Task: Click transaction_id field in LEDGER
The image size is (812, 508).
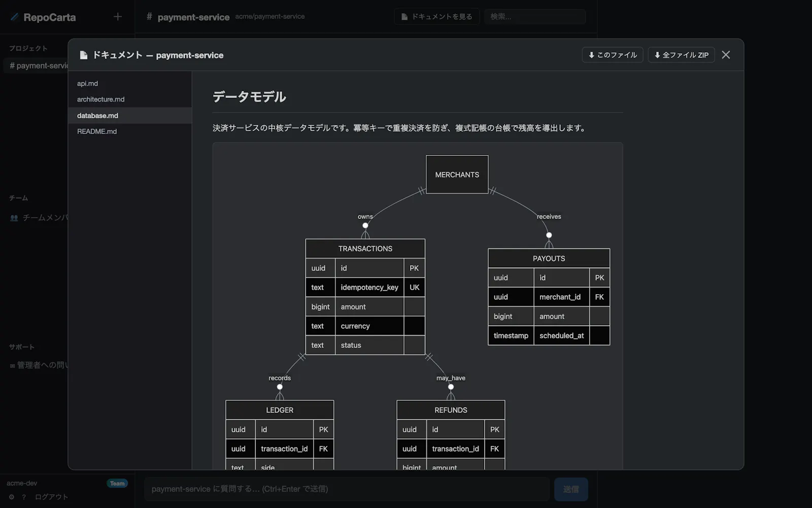Action: point(284,449)
